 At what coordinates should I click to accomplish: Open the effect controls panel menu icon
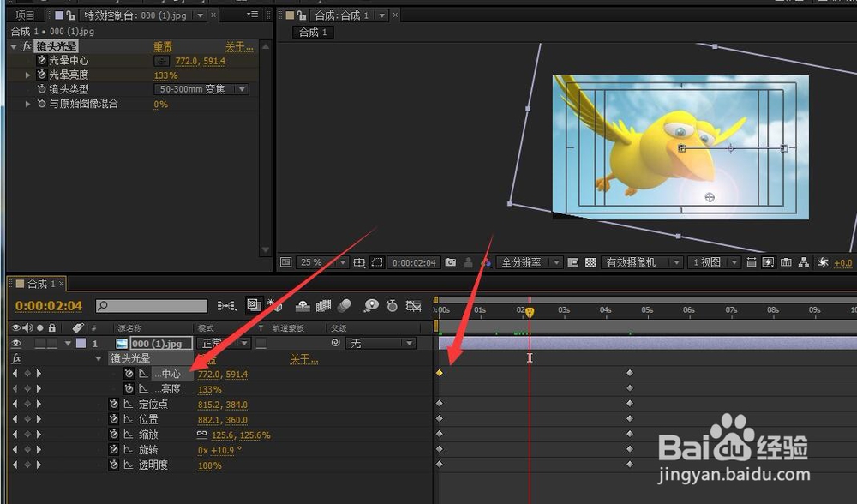252,15
